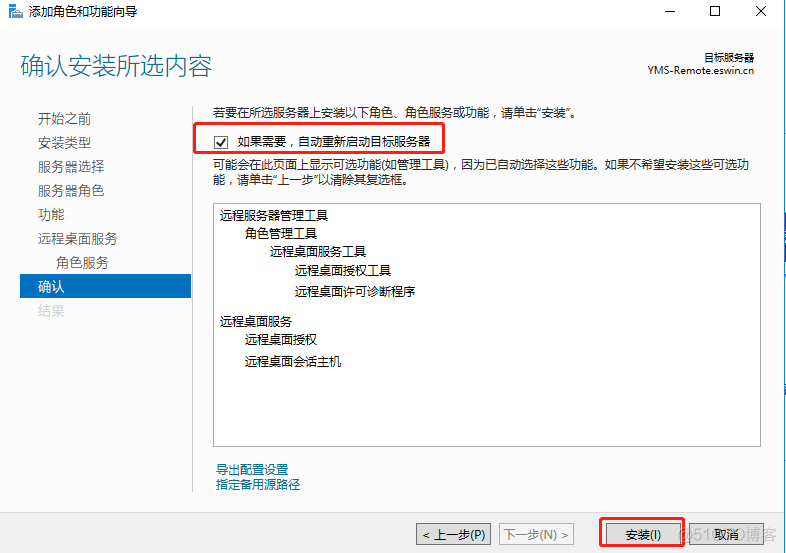The height and width of the screenshot is (553, 786).
Task: Go to 服务器选择 step
Action: click(x=71, y=167)
